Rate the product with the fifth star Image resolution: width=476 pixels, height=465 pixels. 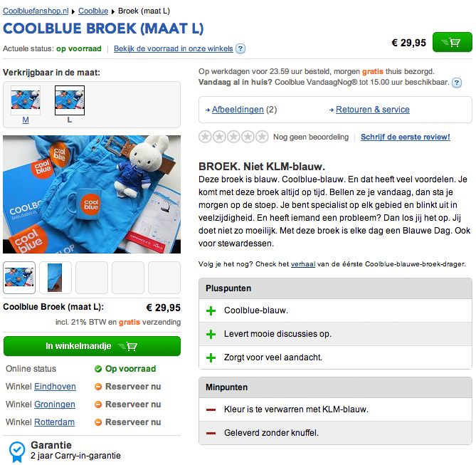[262, 137]
